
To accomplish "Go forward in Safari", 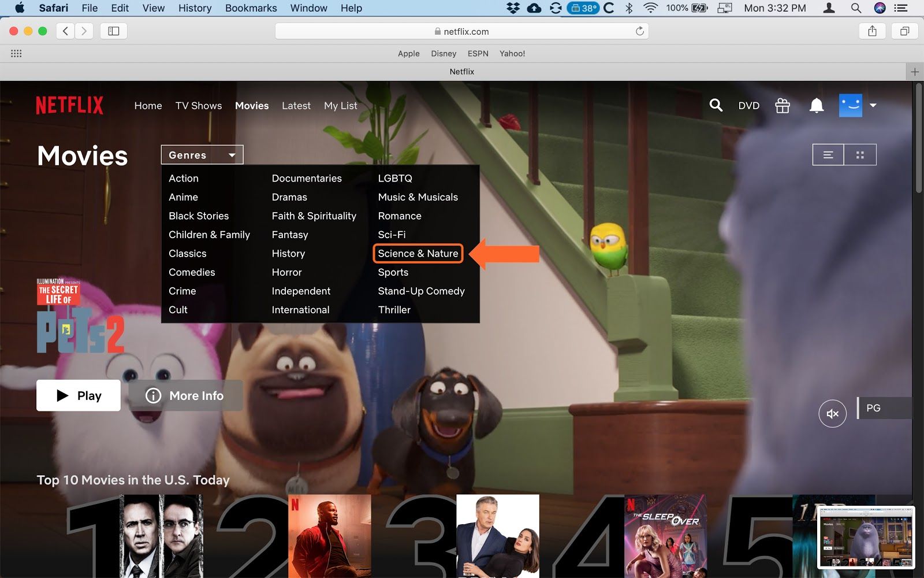I will (x=84, y=31).
